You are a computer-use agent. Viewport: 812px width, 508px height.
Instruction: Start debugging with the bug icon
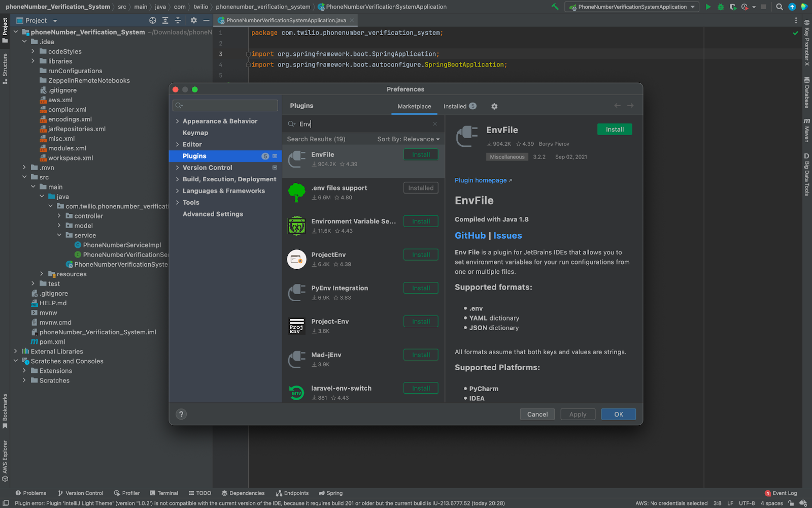(x=720, y=7)
